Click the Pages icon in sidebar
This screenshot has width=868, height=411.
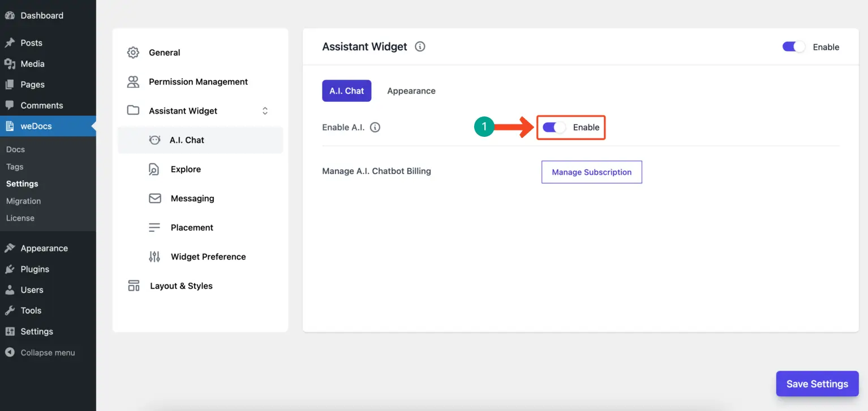tap(10, 85)
